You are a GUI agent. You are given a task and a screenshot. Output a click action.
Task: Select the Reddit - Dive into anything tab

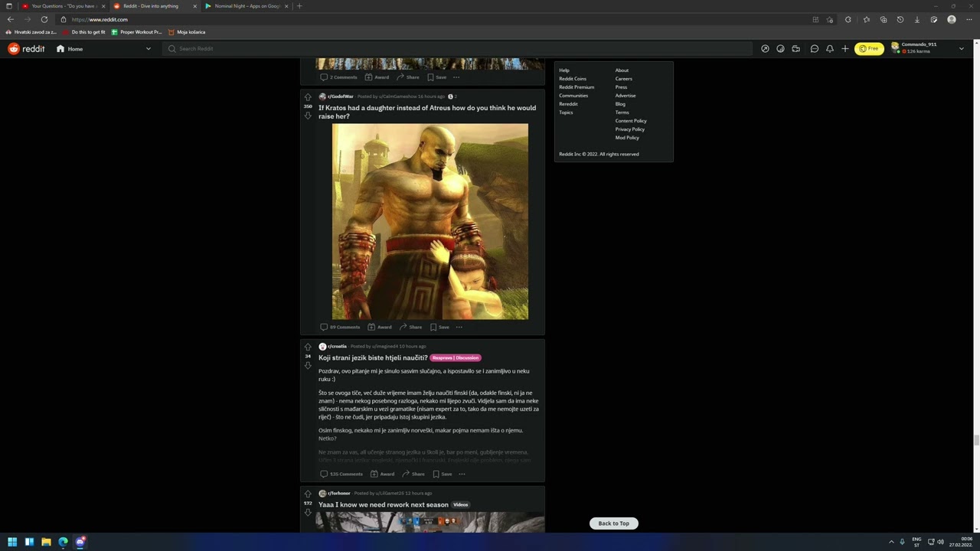point(155,6)
